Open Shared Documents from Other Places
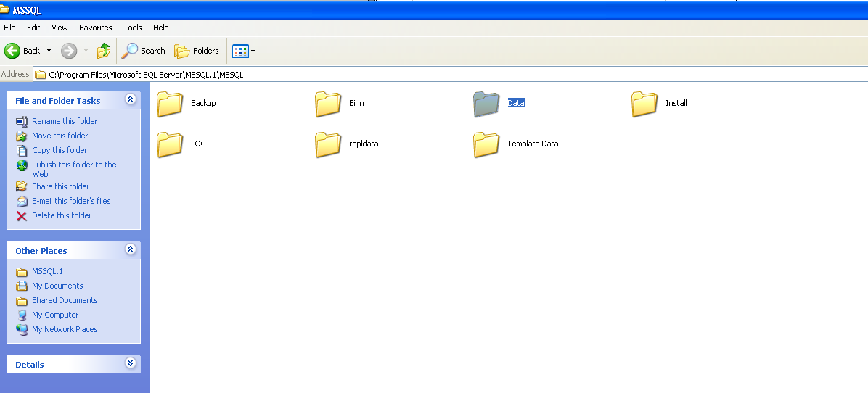The width and height of the screenshot is (868, 393). [x=65, y=300]
